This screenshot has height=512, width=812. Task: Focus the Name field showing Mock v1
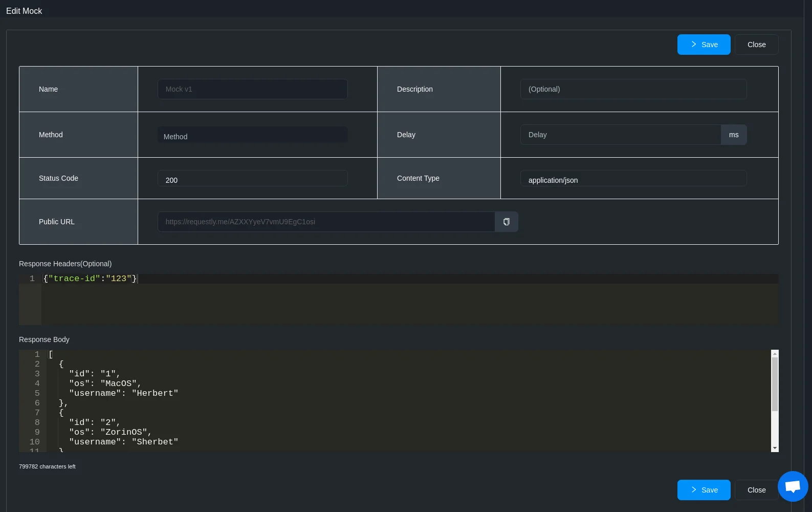[253, 89]
